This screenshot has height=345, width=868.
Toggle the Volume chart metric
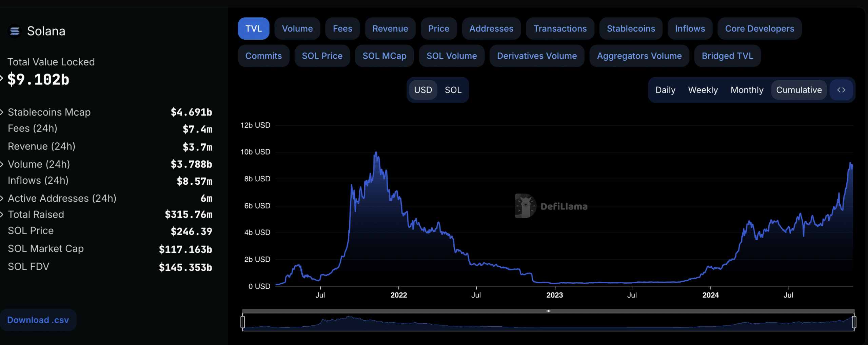(297, 28)
